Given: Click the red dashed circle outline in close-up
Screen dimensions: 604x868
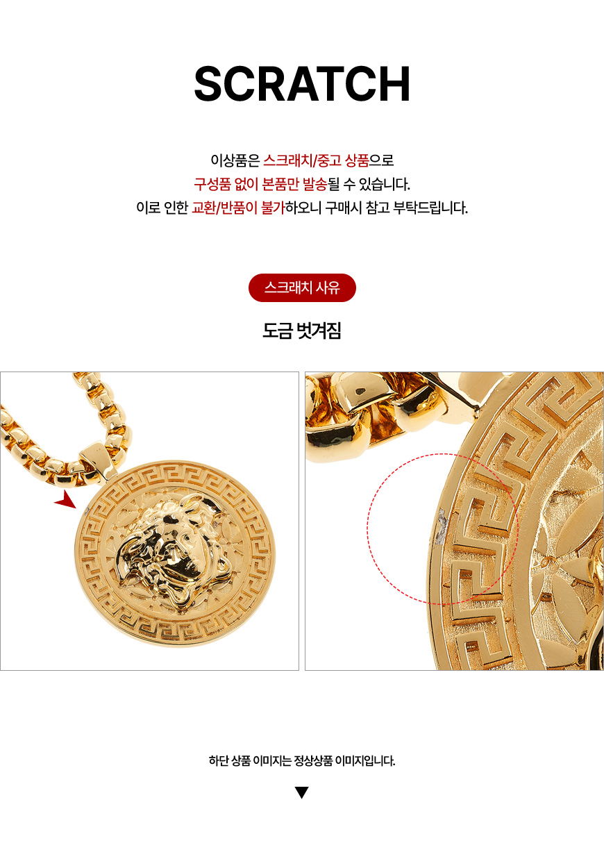Looking at the screenshot, I should 444,529.
